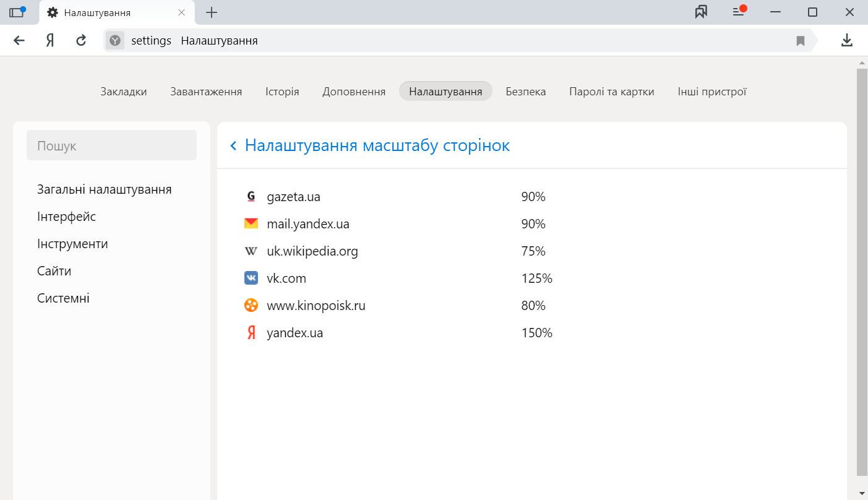Go back with the arrow button
Image resolution: width=868 pixels, height=500 pixels.
tap(19, 41)
